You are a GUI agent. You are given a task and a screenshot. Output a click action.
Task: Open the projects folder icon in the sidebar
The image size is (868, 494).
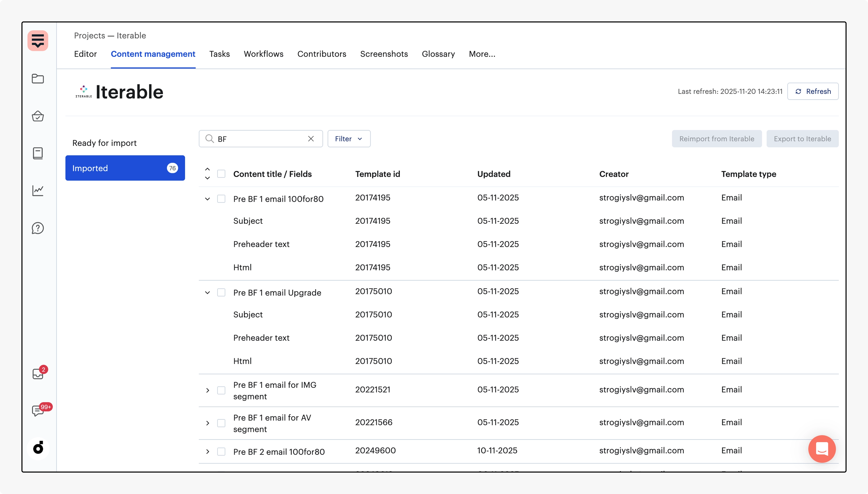click(38, 79)
